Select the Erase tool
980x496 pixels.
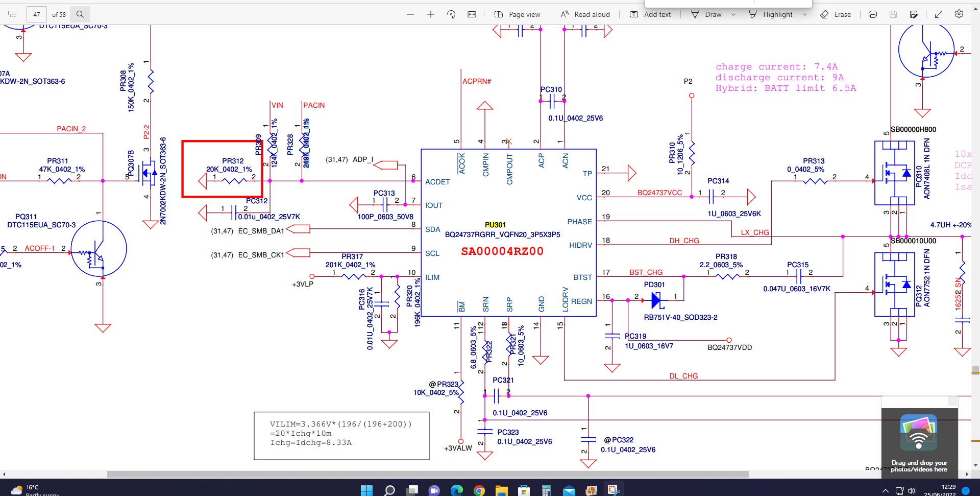click(836, 14)
